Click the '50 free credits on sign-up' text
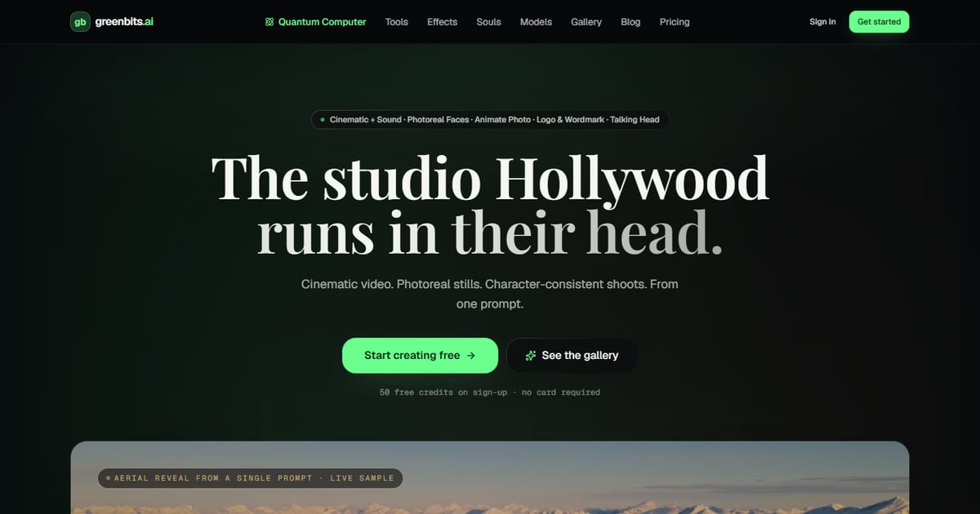980x514 pixels. 443,392
